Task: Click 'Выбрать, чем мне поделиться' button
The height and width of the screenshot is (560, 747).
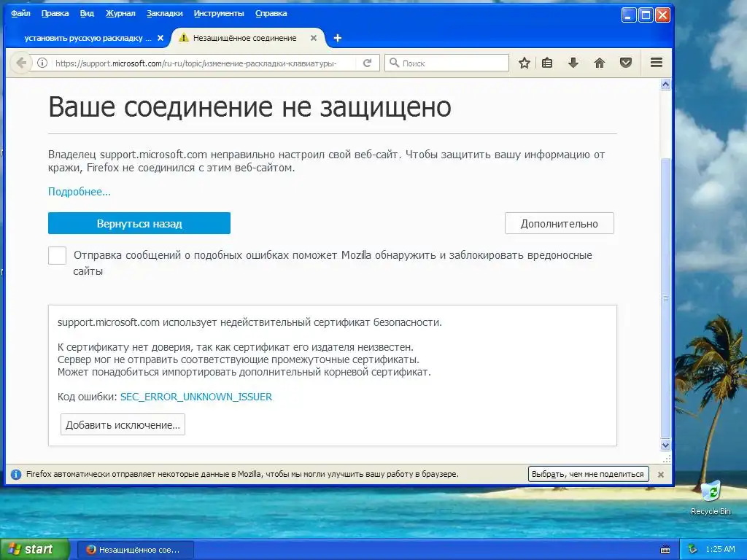Action: point(589,474)
